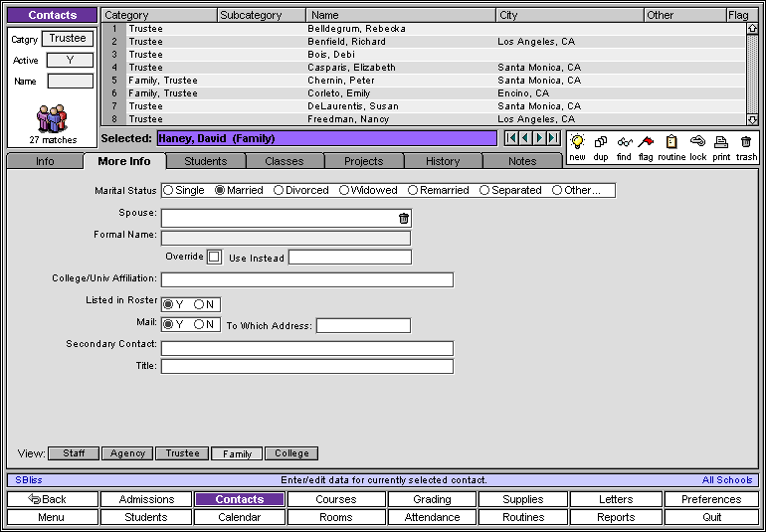
Task: Switch view to Agency
Action: tap(127, 453)
